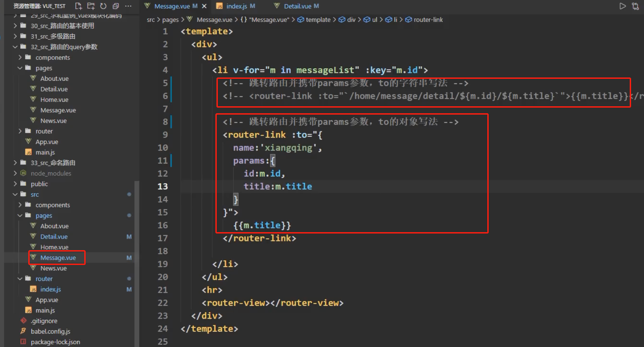The height and width of the screenshot is (347, 644).
Task: Open modified Detail.vue under src pages
Action: tap(54, 236)
